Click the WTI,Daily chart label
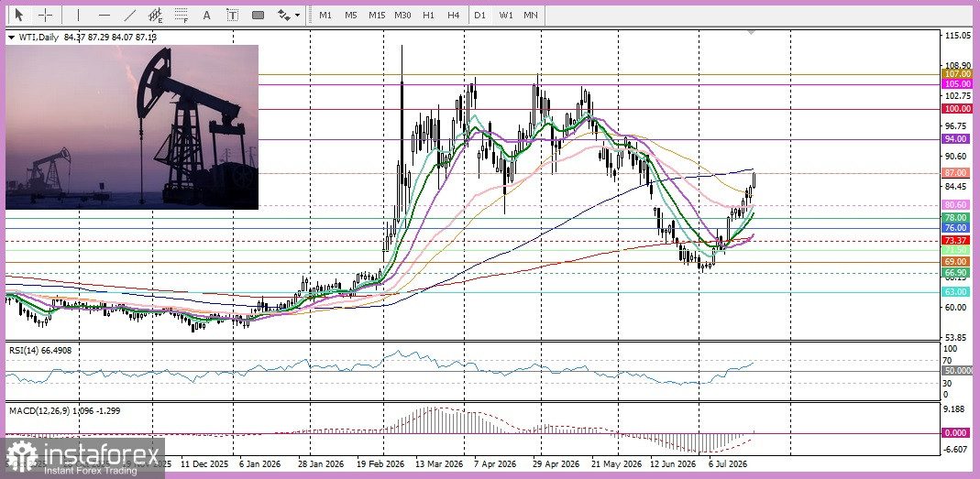This screenshot has width=980, height=479. click(38, 38)
